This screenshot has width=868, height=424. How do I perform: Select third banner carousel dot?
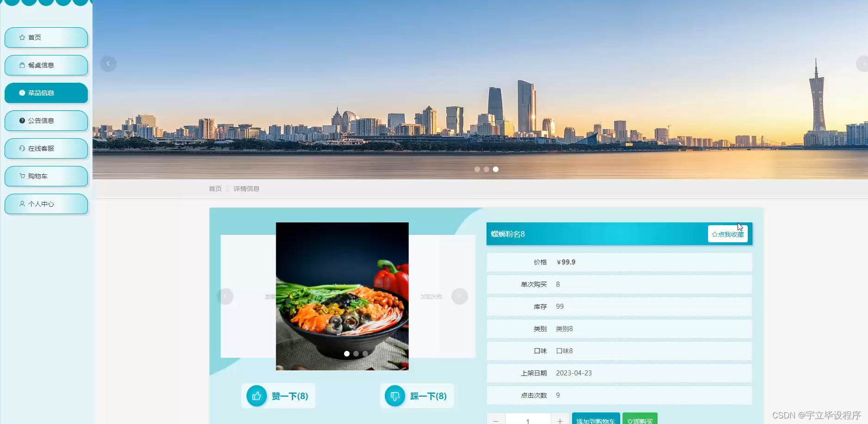pos(496,169)
